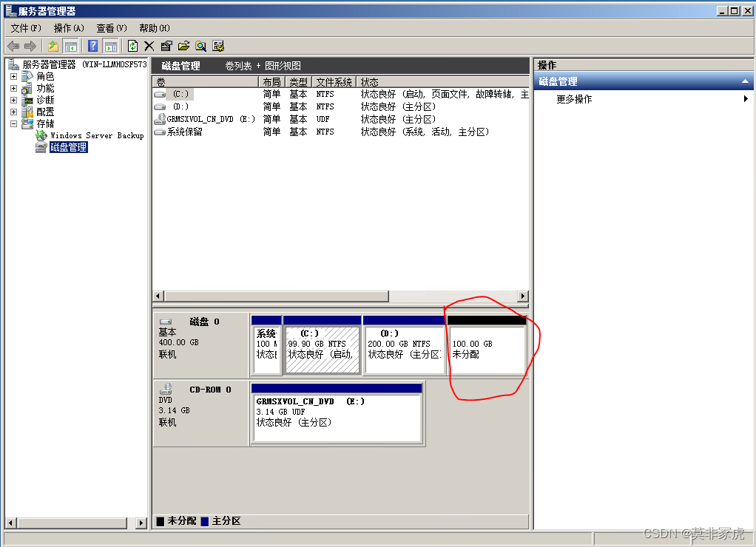
Task: Select Windows Server Backup in tree
Action: click(96, 136)
